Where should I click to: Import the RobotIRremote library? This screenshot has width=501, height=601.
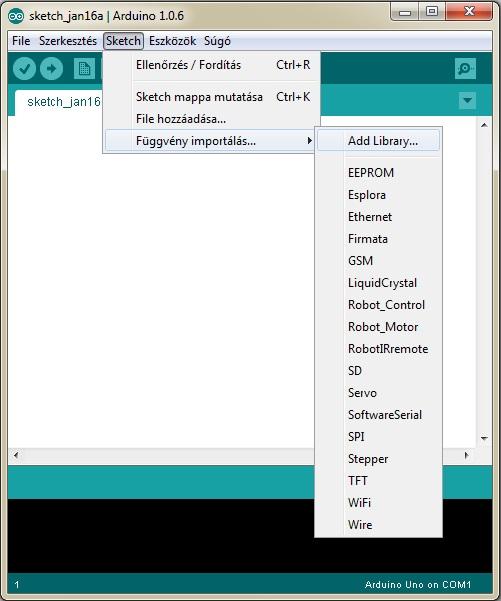pyautogui.click(x=378, y=349)
